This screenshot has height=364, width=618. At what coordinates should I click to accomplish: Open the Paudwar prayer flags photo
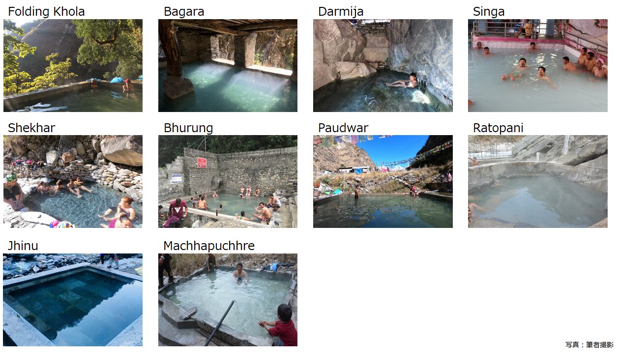point(383,181)
